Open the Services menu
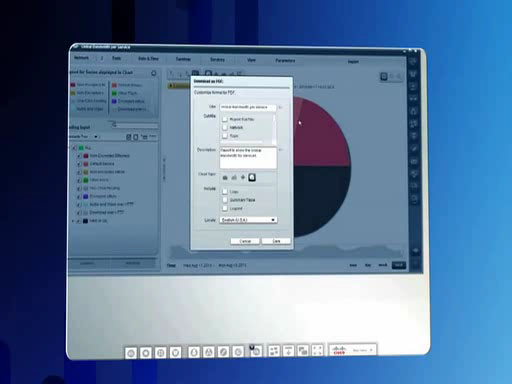This screenshot has width=512, height=384. coord(217,60)
